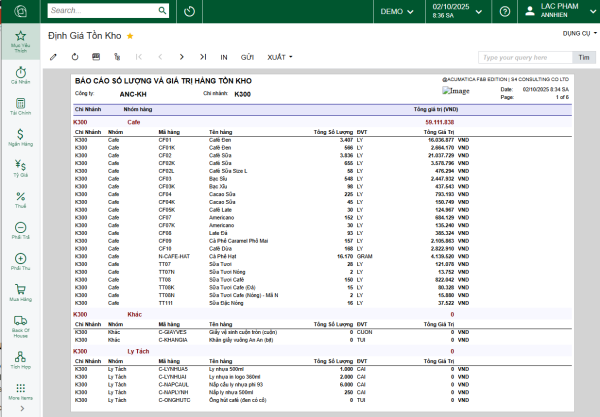The height and width of the screenshot is (417, 600).
Task: Click the IN print button
Action: click(224, 57)
